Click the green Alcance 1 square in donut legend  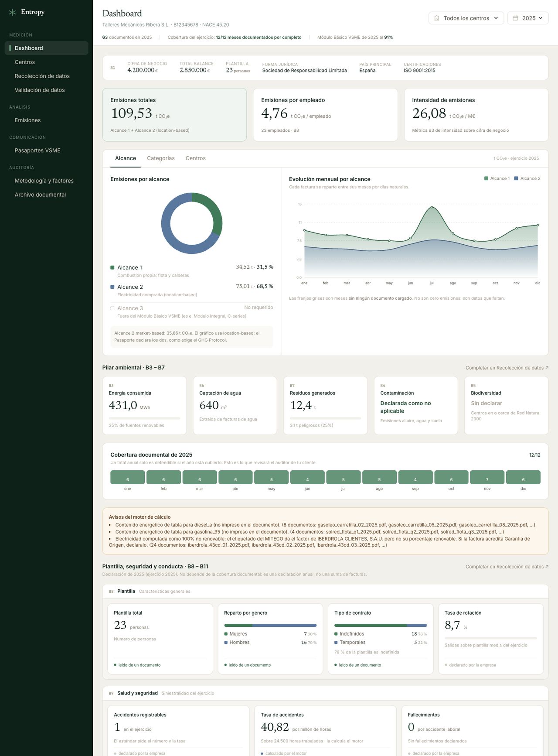coord(112,267)
